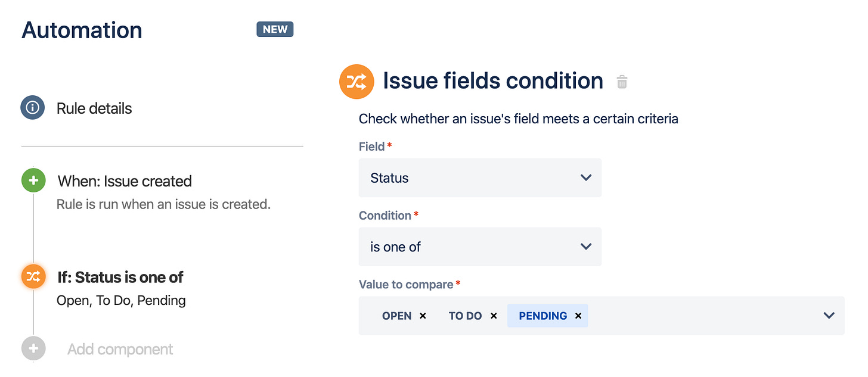Open the Field dropdown showing Status
868x377 pixels.
point(479,177)
